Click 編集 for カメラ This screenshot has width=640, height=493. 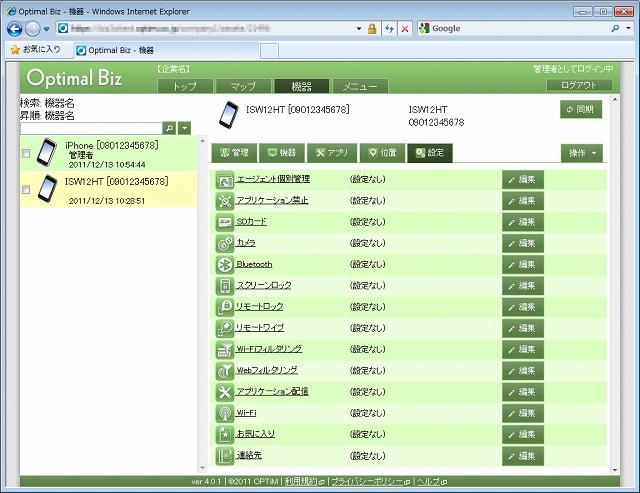click(x=523, y=244)
